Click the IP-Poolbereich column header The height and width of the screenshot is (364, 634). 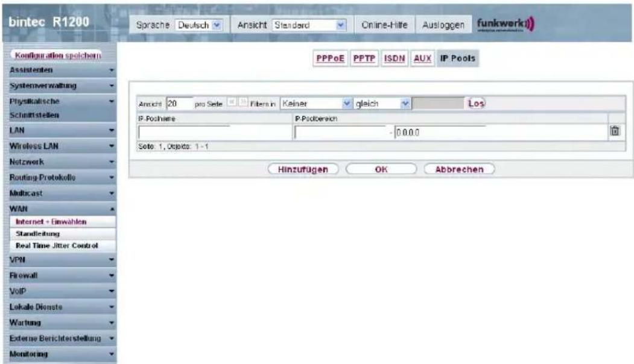315,119
